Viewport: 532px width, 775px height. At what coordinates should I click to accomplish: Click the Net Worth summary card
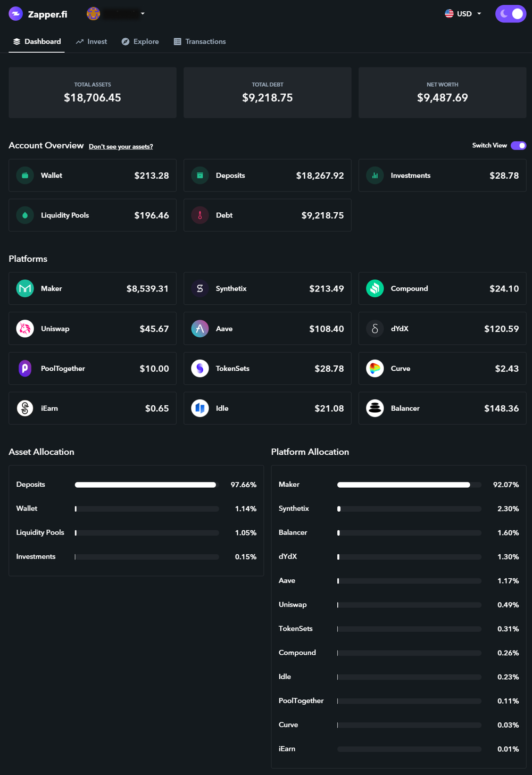point(443,93)
